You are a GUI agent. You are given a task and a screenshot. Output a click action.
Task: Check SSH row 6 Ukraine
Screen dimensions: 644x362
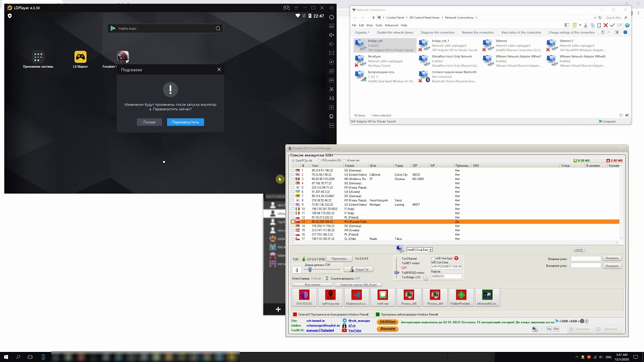click(x=293, y=192)
